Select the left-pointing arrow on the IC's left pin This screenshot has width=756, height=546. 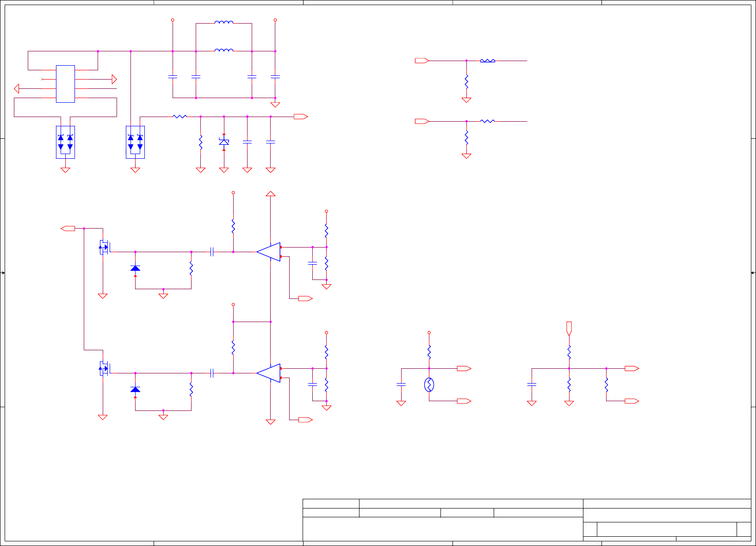coord(17,88)
